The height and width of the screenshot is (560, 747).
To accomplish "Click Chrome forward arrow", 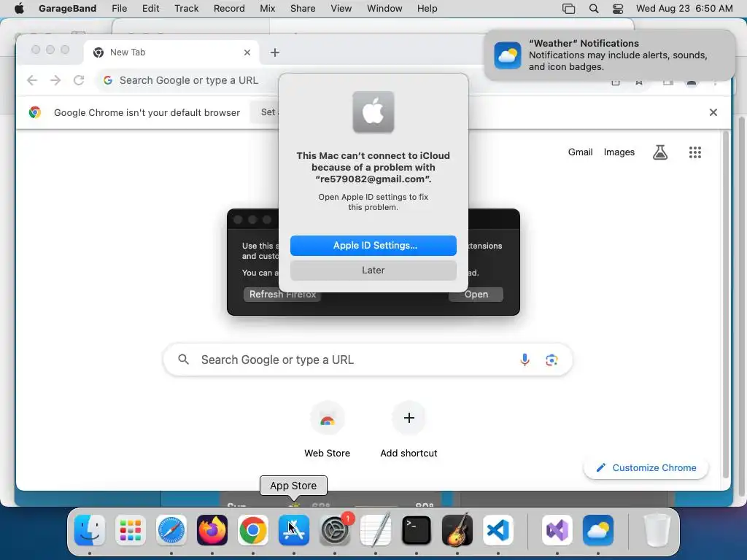I will (55, 80).
